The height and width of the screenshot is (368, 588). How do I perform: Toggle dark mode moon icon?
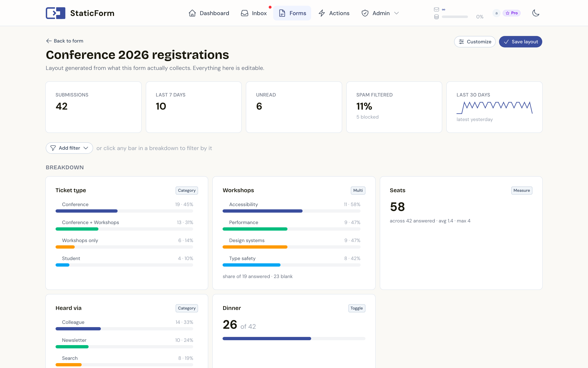click(x=536, y=13)
